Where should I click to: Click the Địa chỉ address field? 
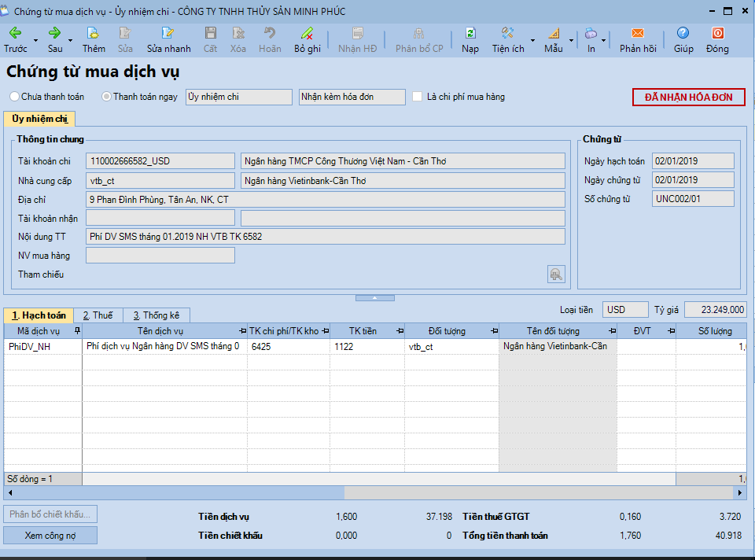(326, 200)
